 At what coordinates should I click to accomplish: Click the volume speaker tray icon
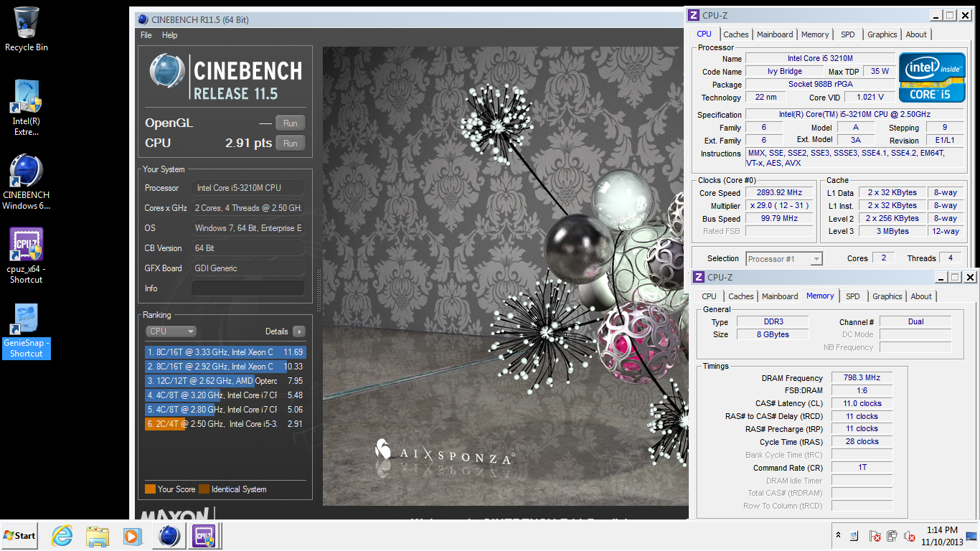pos(909,536)
